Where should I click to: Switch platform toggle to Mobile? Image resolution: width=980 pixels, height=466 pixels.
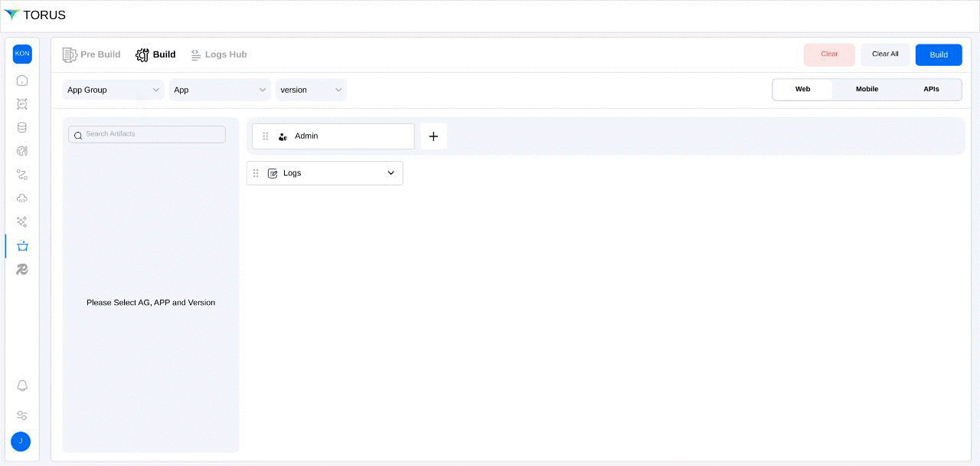pyautogui.click(x=867, y=90)
